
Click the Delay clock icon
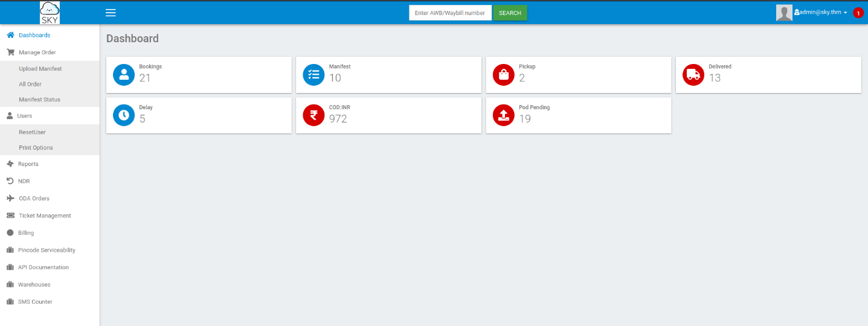tap(124, 115)
